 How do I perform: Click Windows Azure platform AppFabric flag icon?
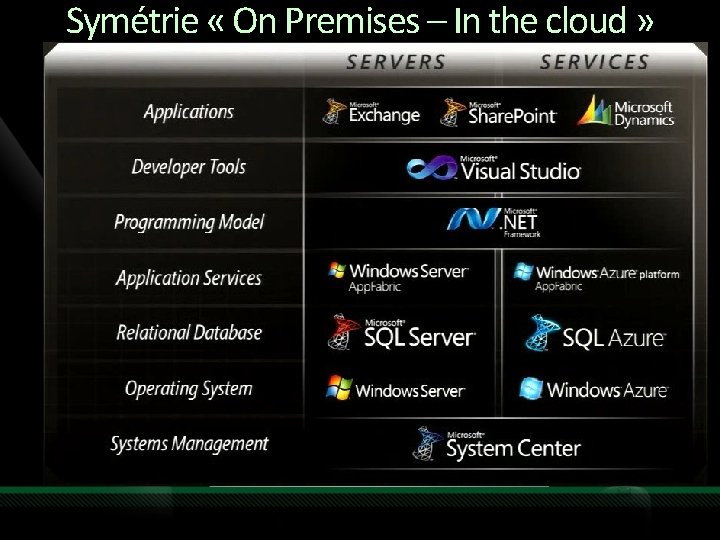point(523,271)
